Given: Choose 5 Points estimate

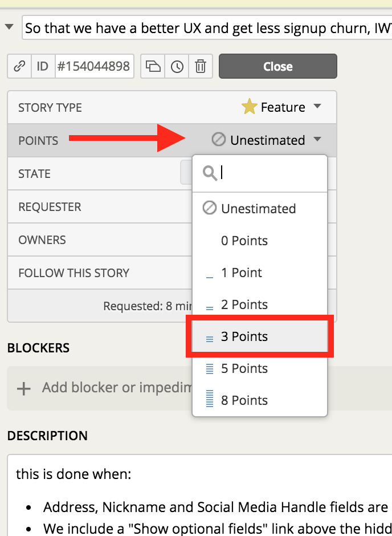Looking at the screenshot, I should [x=260, y=369].
